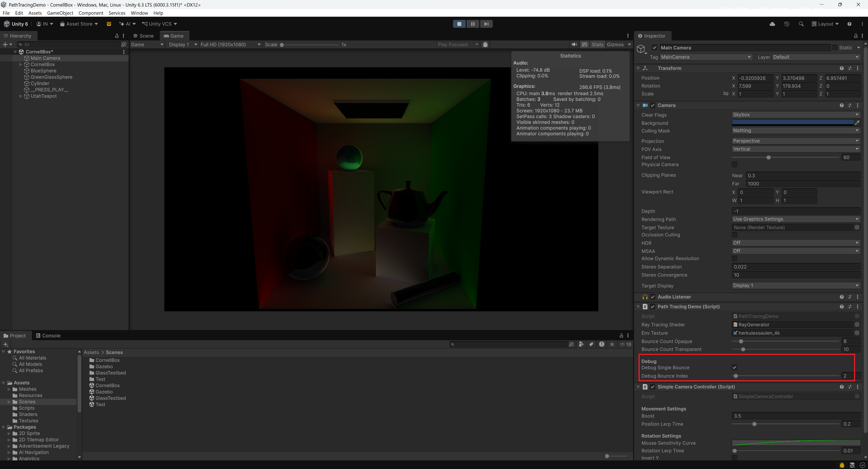
Task: Enable Occlusion Culling checkbox
Action: (x=735, y=235)
